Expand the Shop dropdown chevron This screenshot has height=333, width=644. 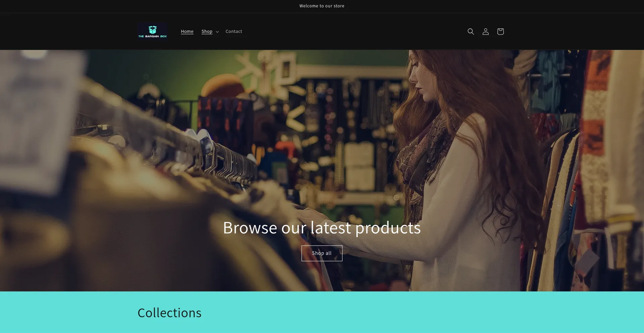[x=217, y=32]
